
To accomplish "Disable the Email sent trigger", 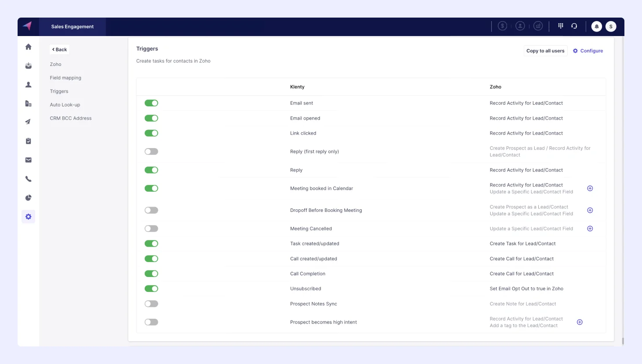I will click(151, 103).
